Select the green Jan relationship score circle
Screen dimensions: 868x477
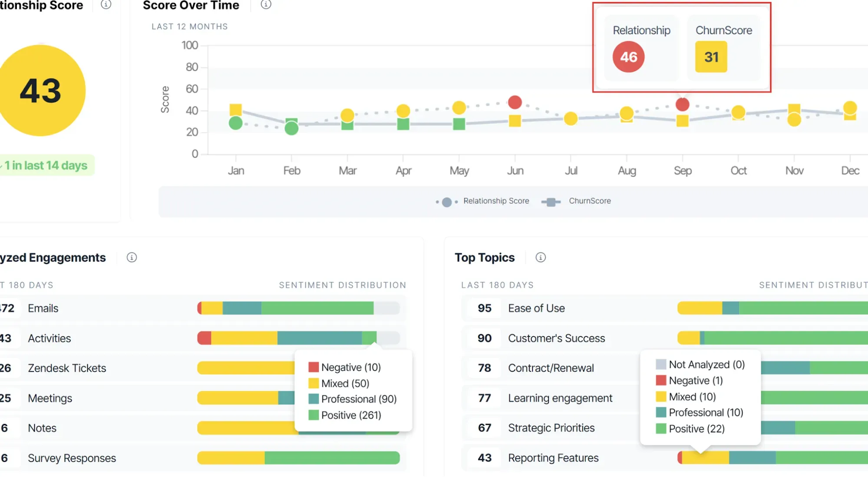[236, 123]
